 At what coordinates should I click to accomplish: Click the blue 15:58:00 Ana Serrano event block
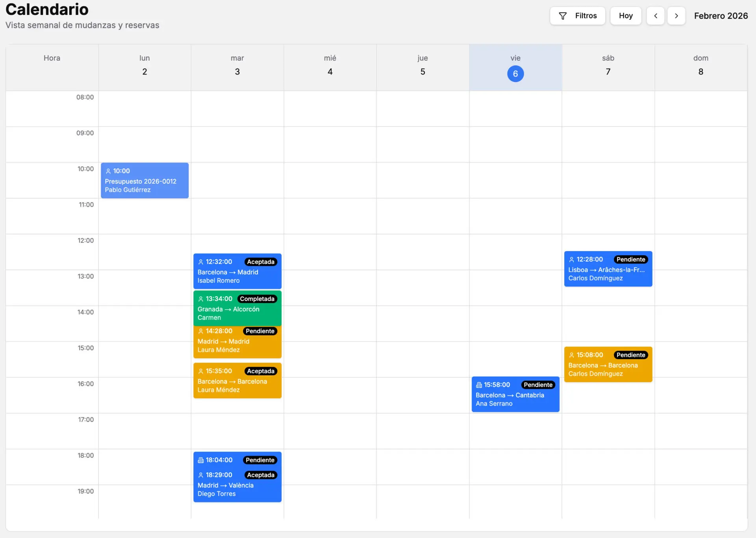[x=515, y=394]
